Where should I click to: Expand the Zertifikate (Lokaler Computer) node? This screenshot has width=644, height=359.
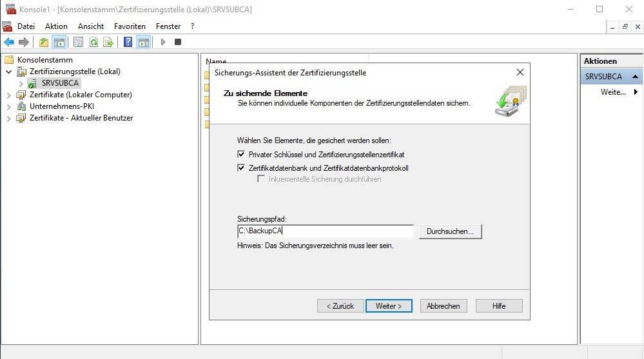coord(8,95)
